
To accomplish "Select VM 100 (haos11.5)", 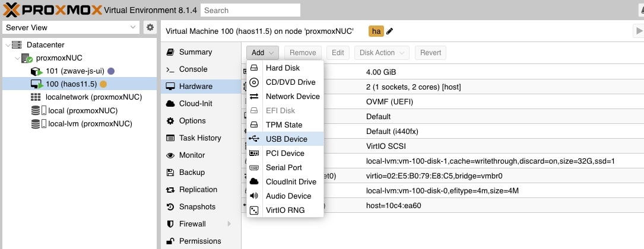I will (71, 84).
